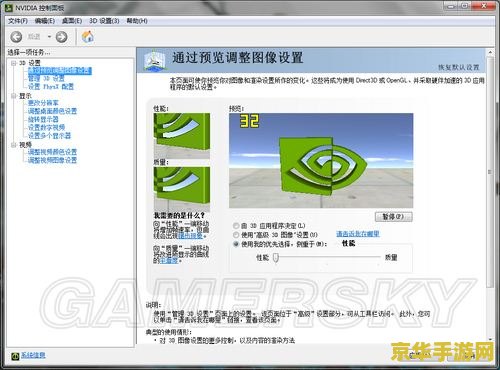500x370 pixels.
Task: Click the 质量 end of the slider track
Action: point(379,257)
